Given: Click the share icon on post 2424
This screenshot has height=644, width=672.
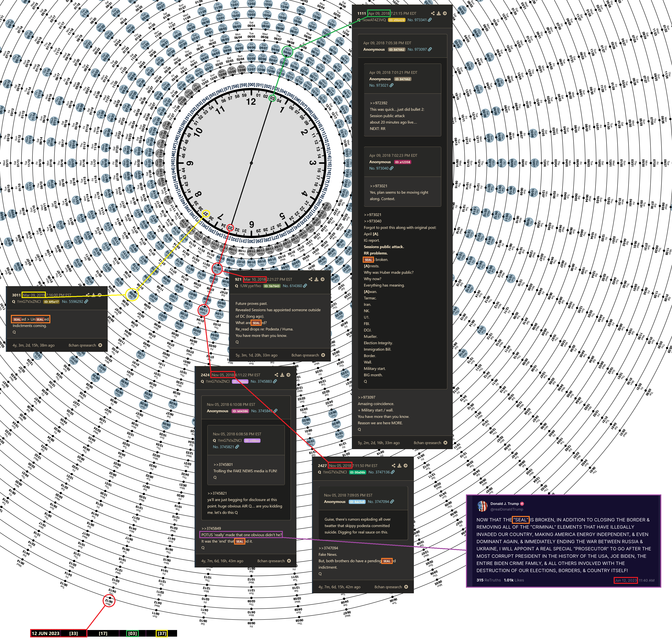Looking at the screenshot, I should 276,375.
